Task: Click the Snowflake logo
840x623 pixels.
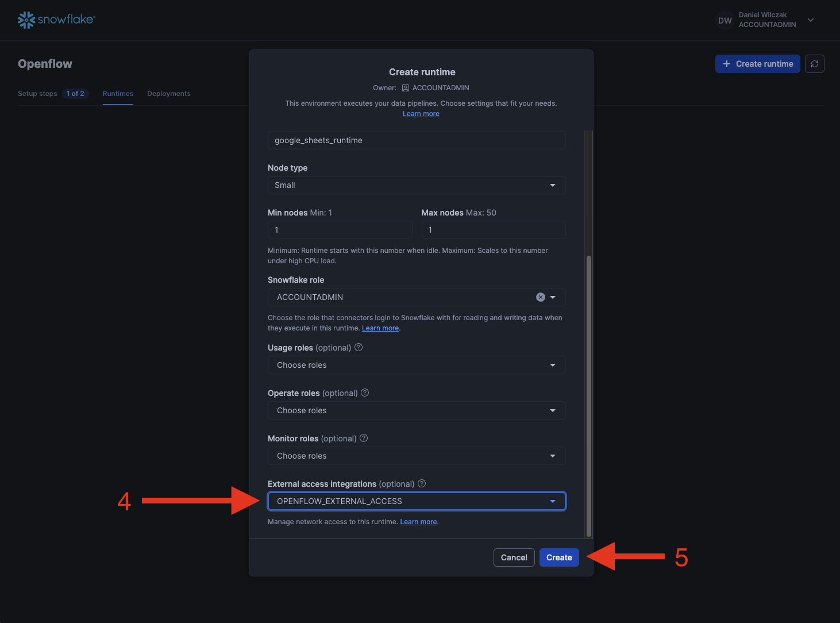Action: tap(56, 20)
